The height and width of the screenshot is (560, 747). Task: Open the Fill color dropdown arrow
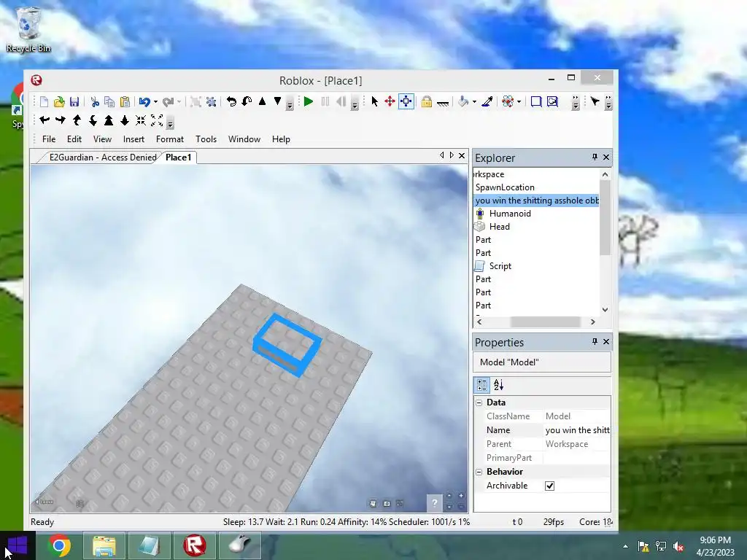(x=474, y=101)
